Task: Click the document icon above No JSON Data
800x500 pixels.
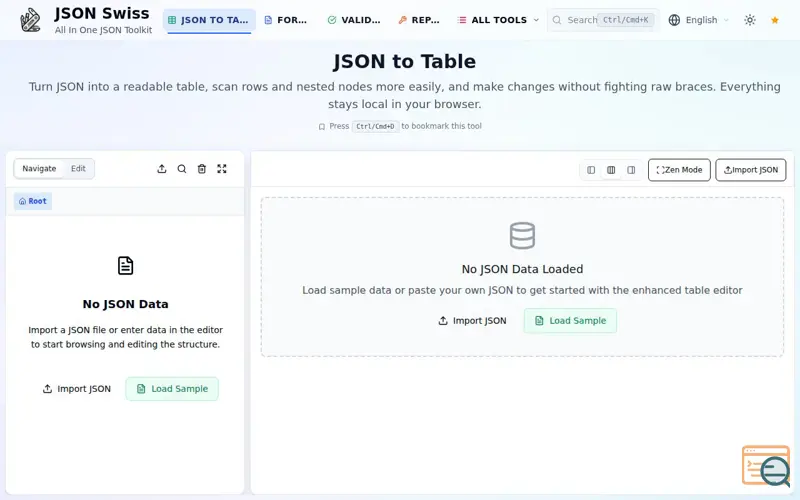Action: coord(126,266)
